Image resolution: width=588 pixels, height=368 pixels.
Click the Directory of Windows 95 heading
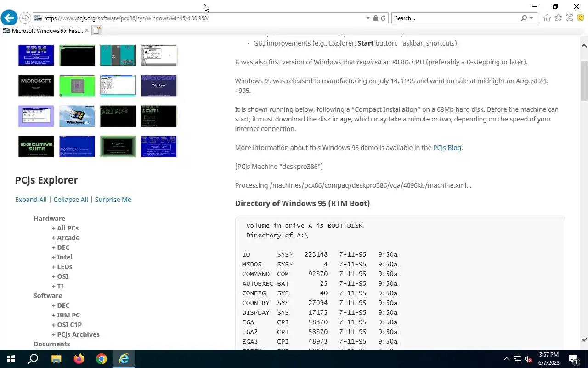tap(302, 203)
